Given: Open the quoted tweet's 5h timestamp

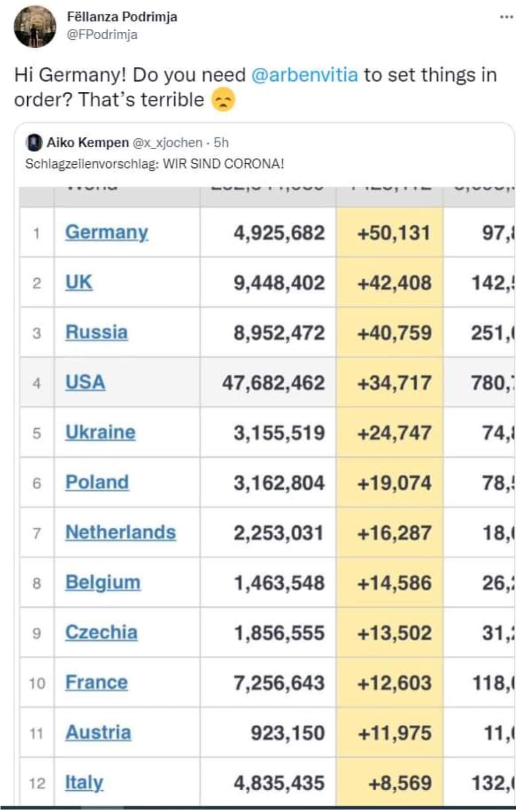Looking at the screenshot, I should [221, 143].
